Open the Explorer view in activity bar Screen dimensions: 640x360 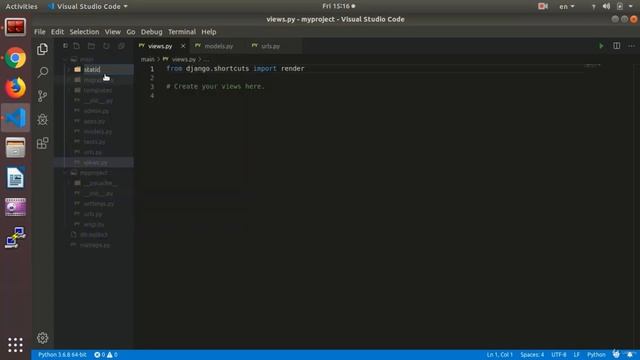click(x=42, y=49)
